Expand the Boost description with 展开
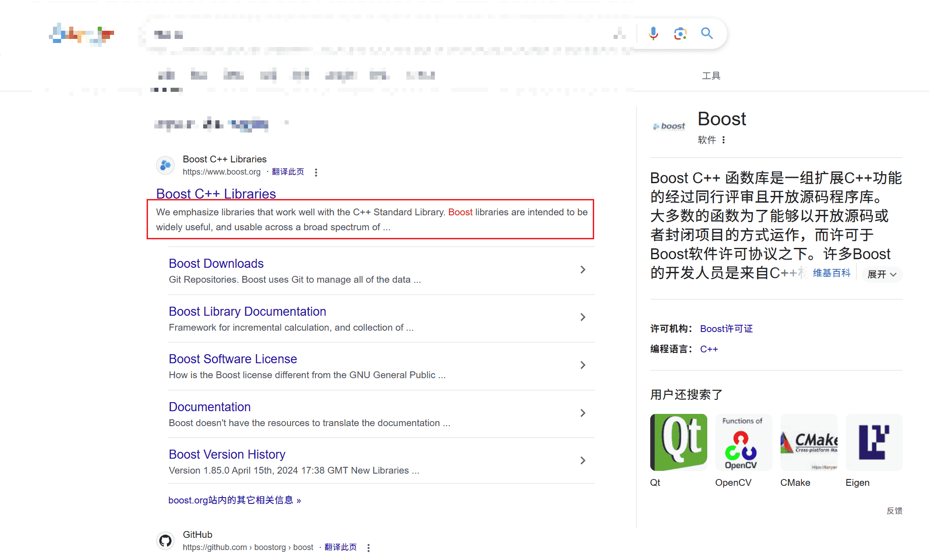The image size is (929, 560). point(882,275)
